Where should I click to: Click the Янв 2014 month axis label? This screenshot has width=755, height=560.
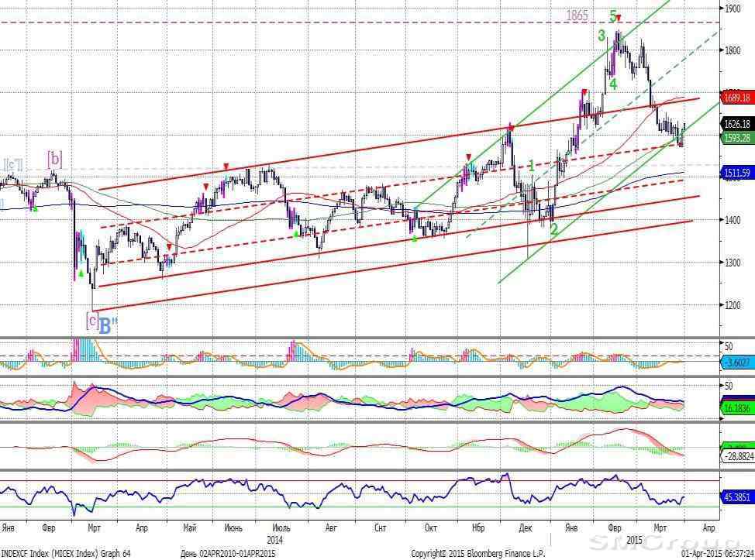[8, 527]
